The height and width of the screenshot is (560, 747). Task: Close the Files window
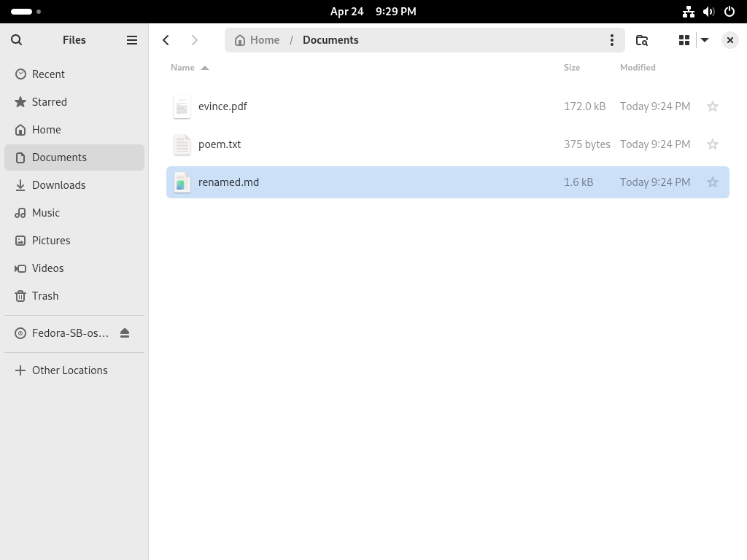point(729,40)
